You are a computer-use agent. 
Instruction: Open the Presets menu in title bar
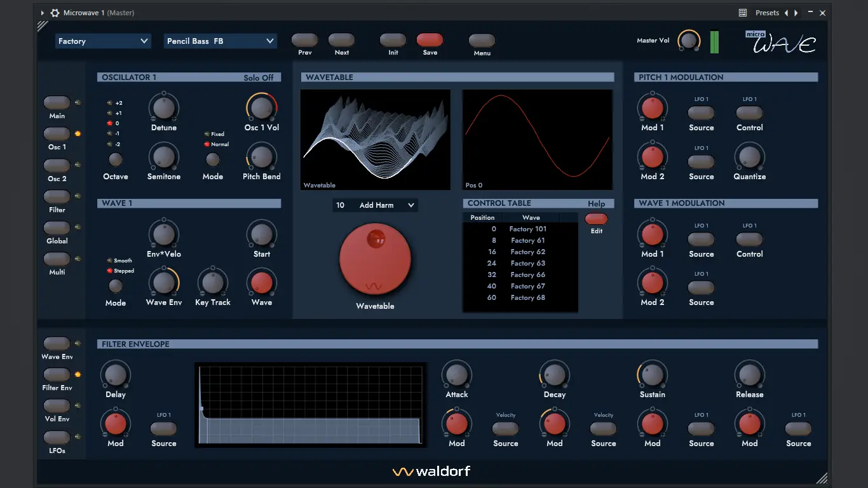(x=767, y=13)
